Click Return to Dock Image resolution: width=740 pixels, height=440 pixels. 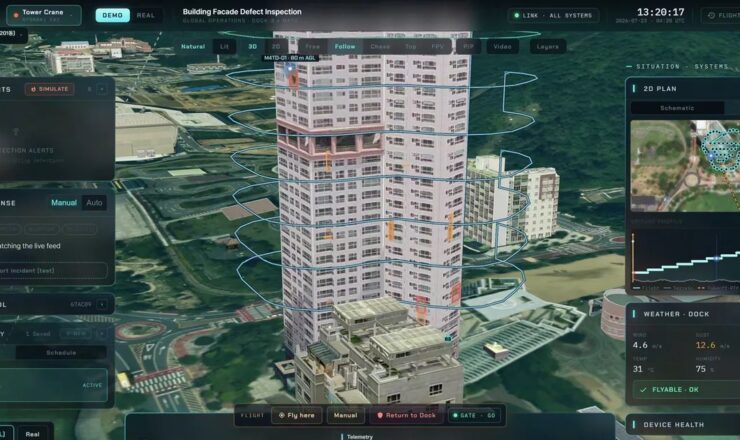(x=406, y=415)
